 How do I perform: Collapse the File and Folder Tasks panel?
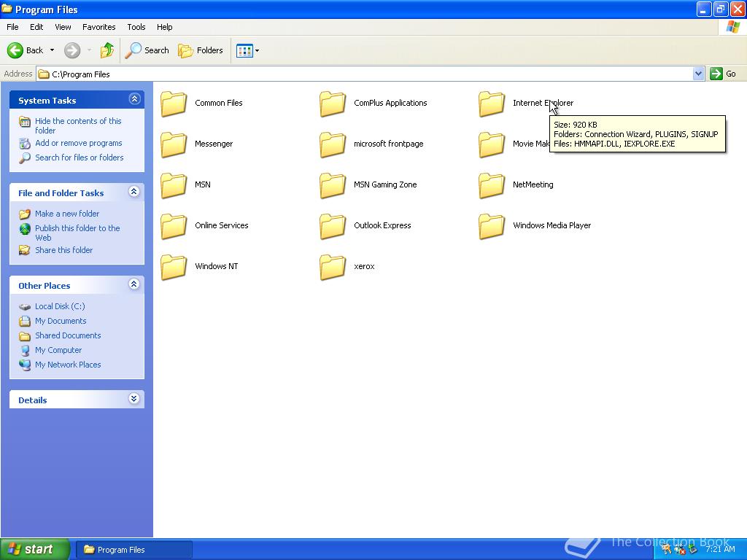pos(134,192)
